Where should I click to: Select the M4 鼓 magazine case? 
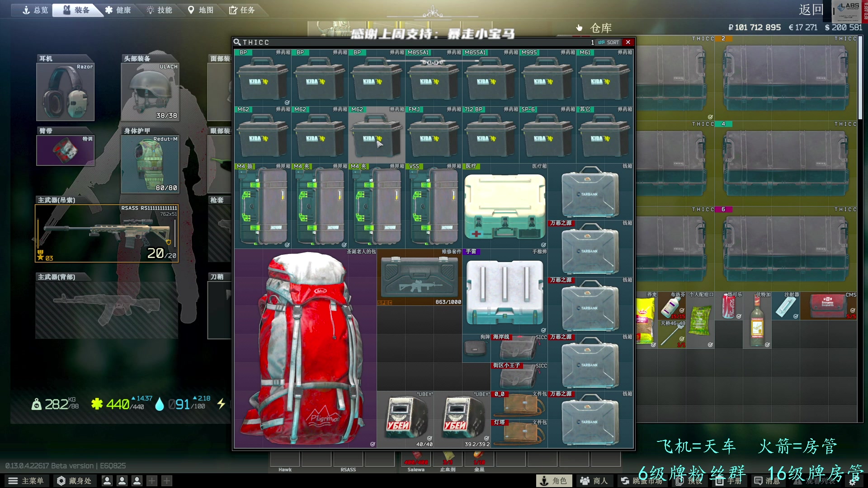point(263,206)
